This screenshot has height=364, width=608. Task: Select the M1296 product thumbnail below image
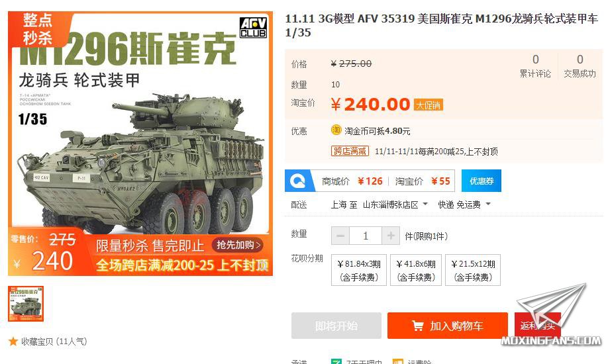(26, 304)
